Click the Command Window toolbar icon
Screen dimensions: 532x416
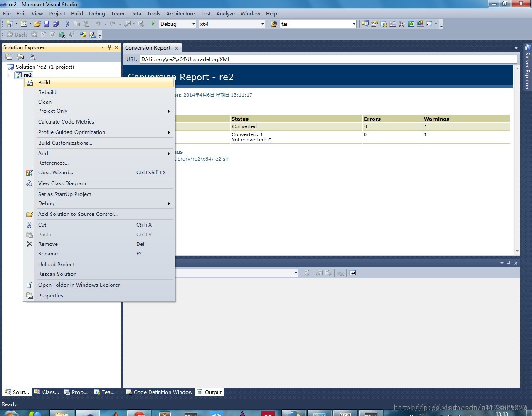pyautogui.click(x=429, y=24)
